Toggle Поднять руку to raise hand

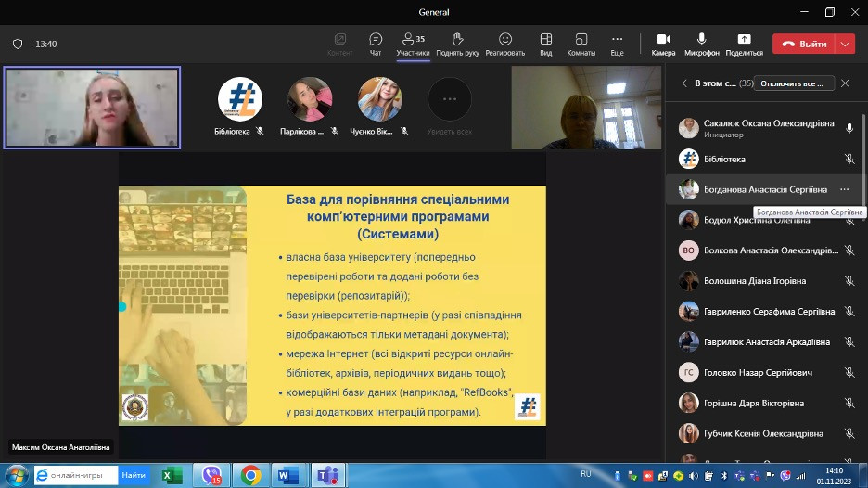[x=457, y=43]
